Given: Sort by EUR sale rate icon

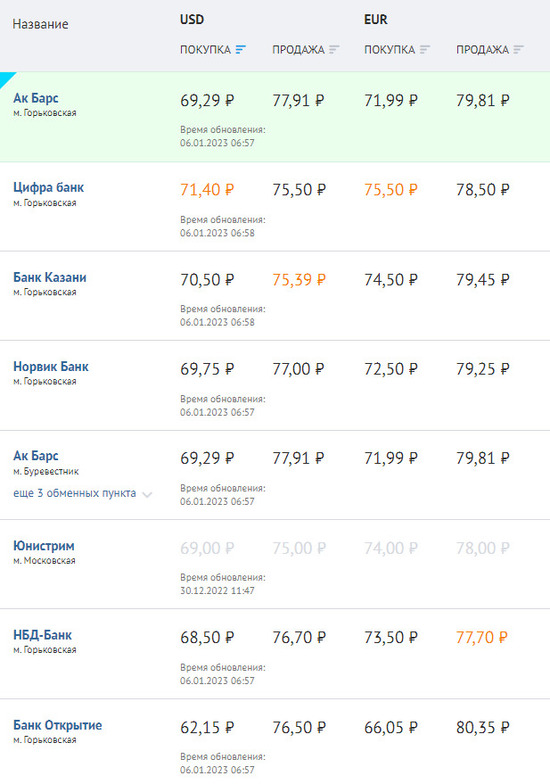Looking at the screenshot, I should pos(518,50).
